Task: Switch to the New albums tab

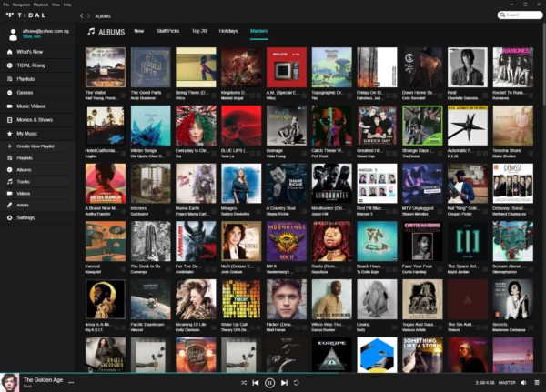Action: [x=139, y=31]
